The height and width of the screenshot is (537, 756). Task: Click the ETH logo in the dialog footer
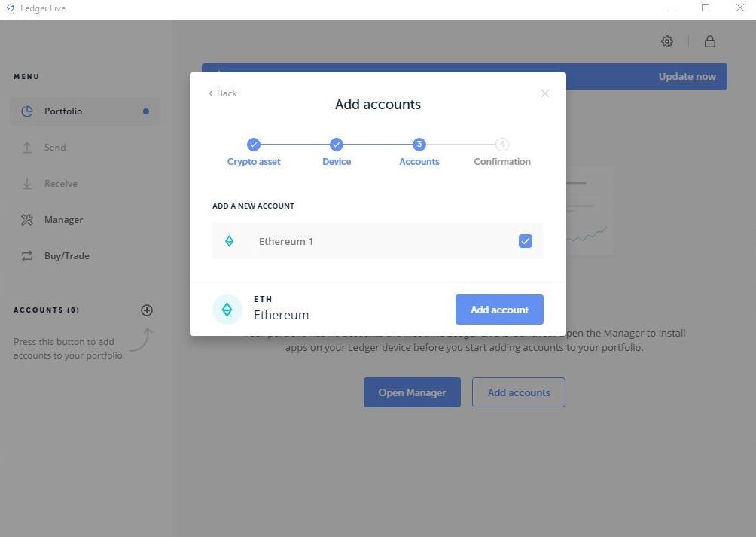(x=227, y=310)
